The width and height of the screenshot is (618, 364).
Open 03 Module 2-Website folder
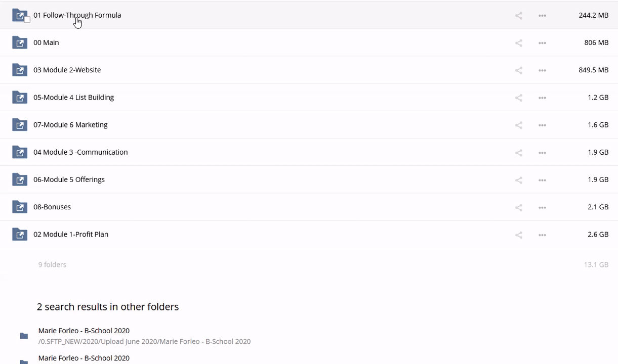point(67,70)
